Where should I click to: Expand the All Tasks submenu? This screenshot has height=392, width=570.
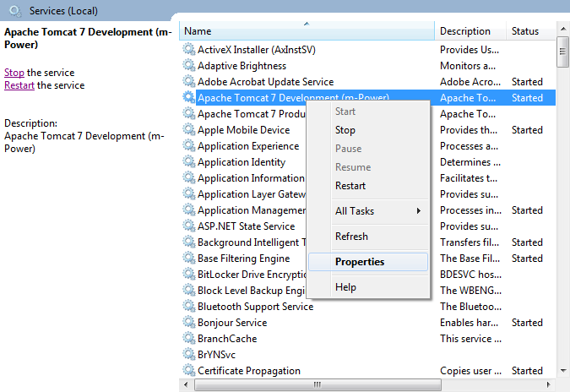coord(368,211)
